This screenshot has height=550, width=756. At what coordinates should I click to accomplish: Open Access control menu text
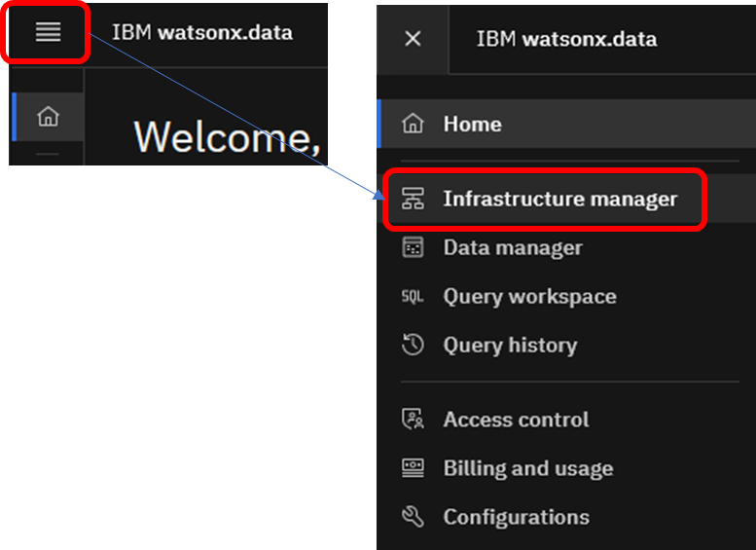point(516,420)
